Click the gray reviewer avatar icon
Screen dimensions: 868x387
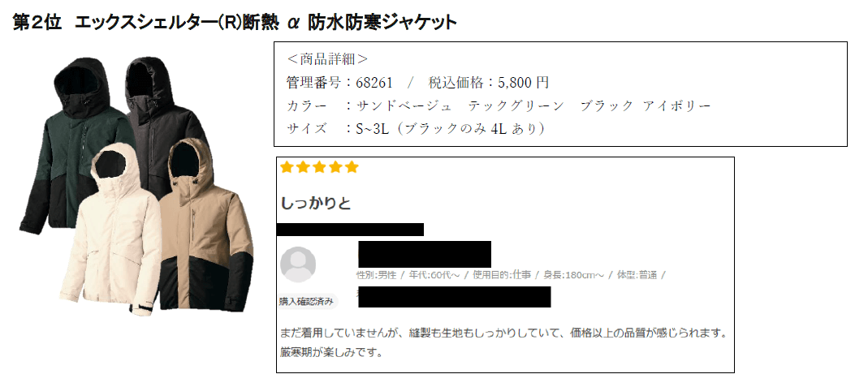[298, 264]
